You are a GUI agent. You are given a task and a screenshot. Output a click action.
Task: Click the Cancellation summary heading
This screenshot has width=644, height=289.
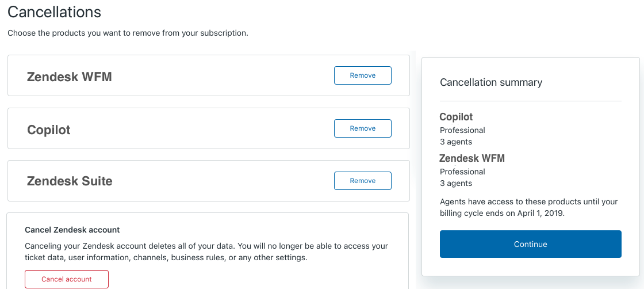click(x=490, y=82)
